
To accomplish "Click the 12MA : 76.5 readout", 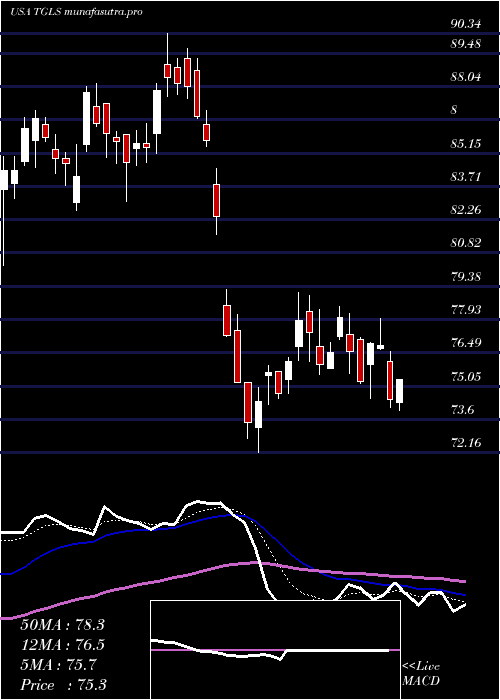I will pyautogui.click(x=62, y=645).
